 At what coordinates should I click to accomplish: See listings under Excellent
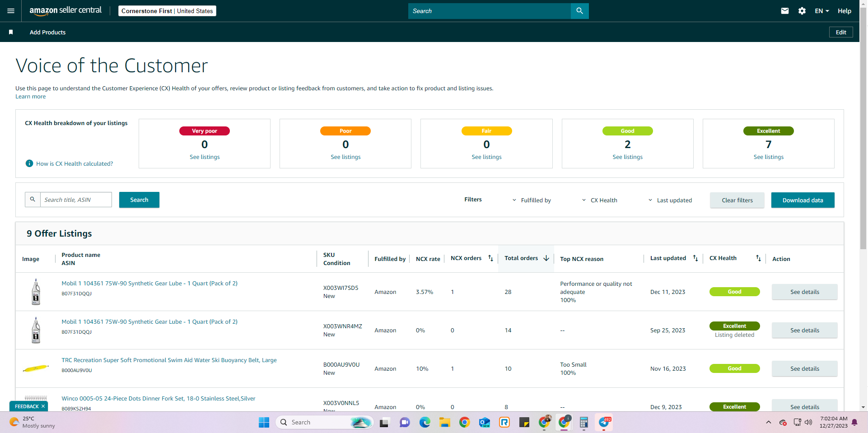(768, 157)
